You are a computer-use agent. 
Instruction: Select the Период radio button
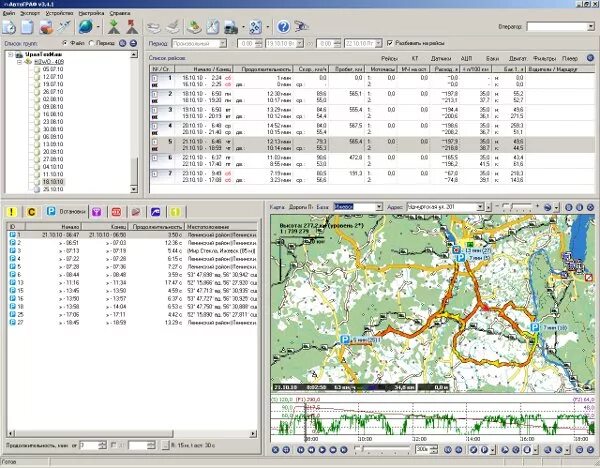[x=91, y=43]
